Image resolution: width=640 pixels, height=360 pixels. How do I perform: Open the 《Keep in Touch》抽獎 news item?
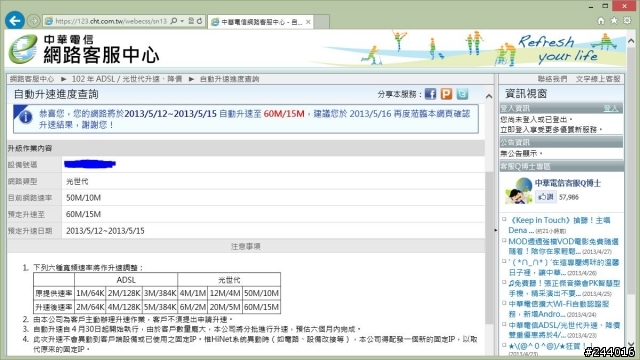[560, 225]
